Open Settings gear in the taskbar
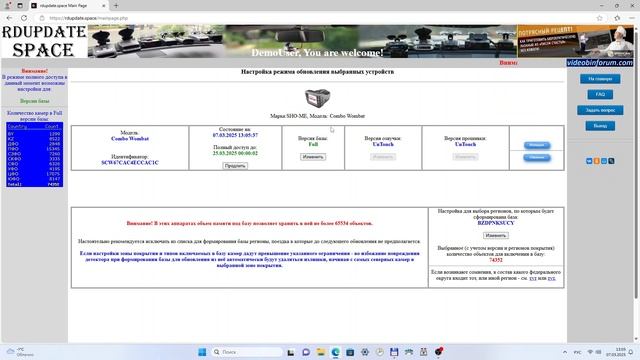This screenshot has height=360, width=640. [365, 352]
